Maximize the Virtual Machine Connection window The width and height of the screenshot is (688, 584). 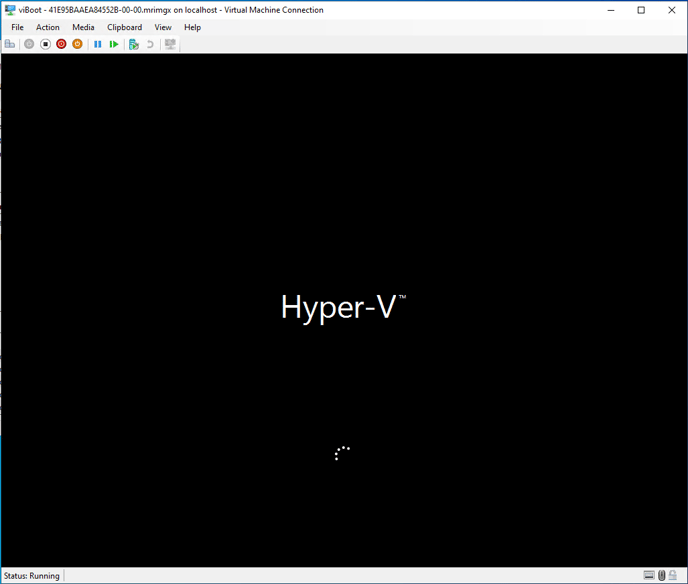(641, 10)
